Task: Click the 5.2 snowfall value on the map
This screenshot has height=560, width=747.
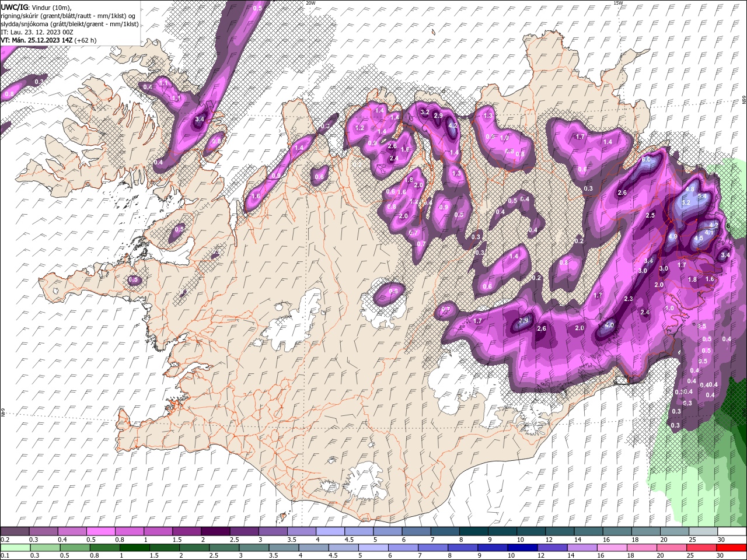Action: [x=686, y=202]
